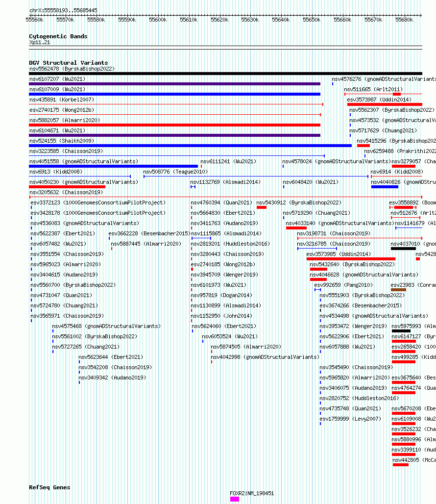Open nsv5623644 (Ebert2021) variant
This screenshot has width=436, height=504.
(111, 357)
